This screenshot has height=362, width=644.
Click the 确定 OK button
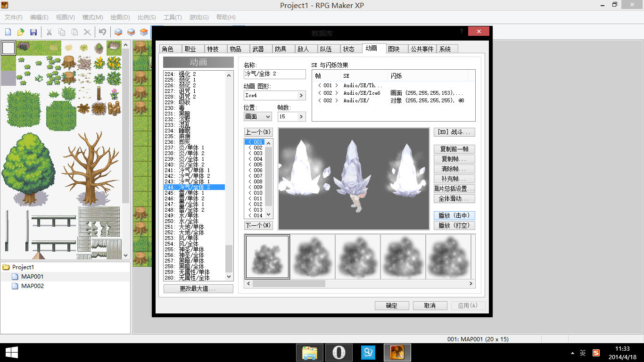click(x=392, y=305)
